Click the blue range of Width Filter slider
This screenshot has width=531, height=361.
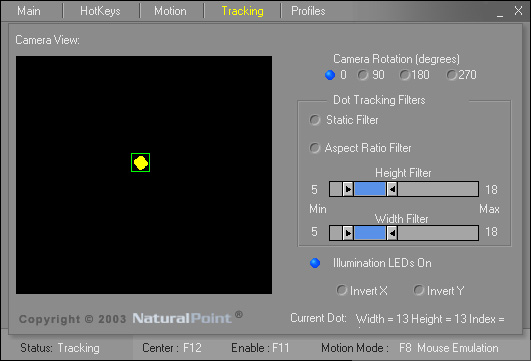[x=370, y=233]
